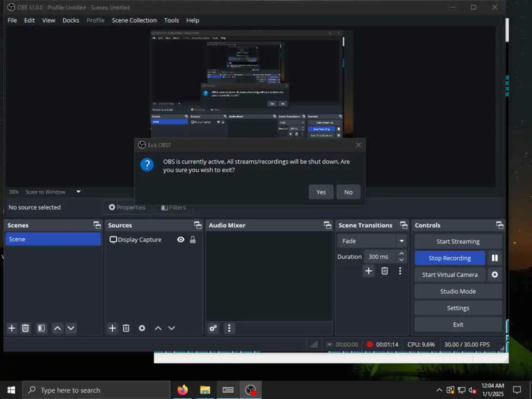Add a new scene
Viewport: 532px width, 399px height.
[12, 328]
